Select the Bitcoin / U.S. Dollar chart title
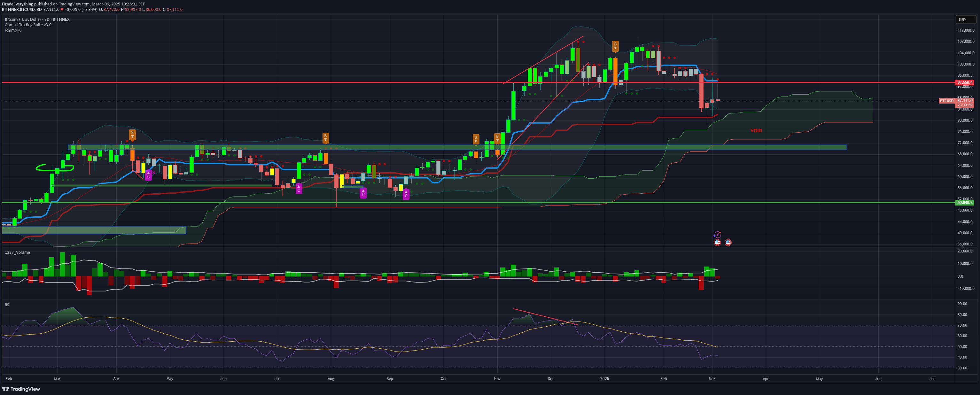 (37, 19)
